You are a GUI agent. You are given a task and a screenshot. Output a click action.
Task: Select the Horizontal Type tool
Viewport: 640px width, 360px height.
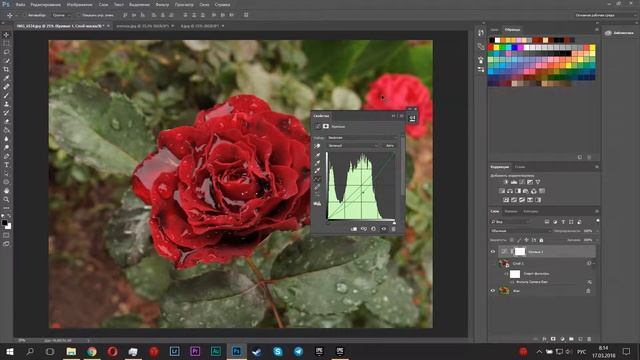pyautogui.click(x=6, y=165)
